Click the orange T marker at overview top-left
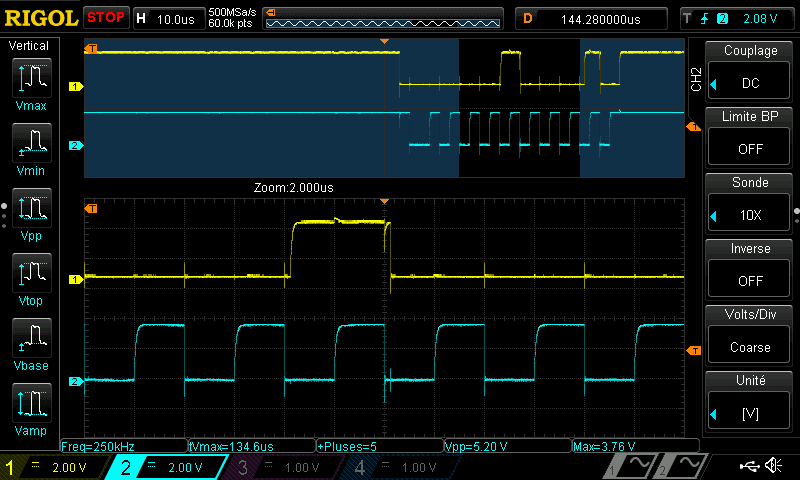The height and width of the screenshot is (480, 800). pyautogui.click(x=91, y=48)
